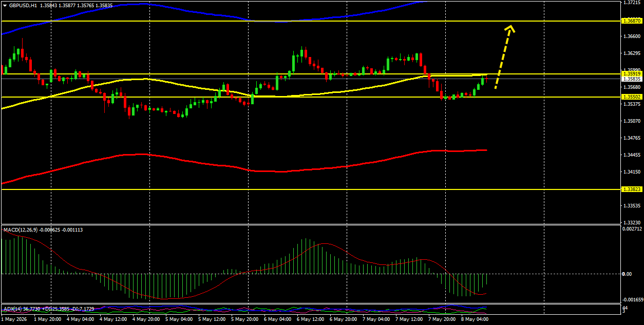Open the chart menu triangle beside GBPUSD,H1
Screen dimensions: 644x325
pyautogui.click(x=5, y=6)
